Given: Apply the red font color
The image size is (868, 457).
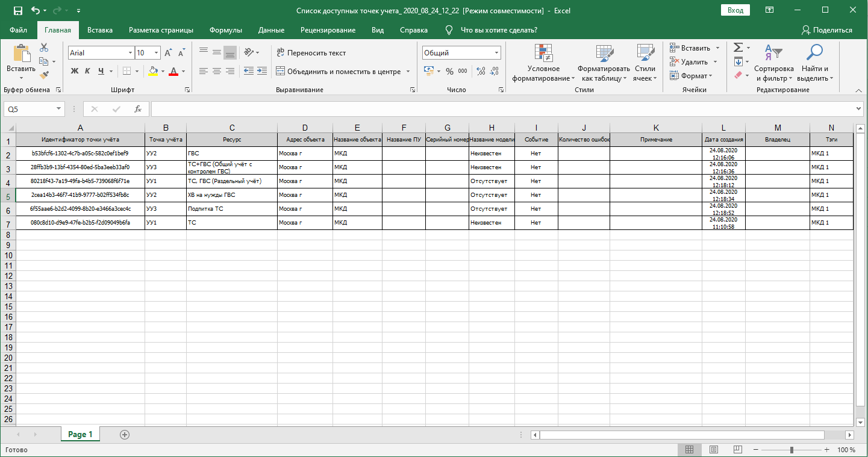Looking at the screenshot, I should click(x=173, y=71).
